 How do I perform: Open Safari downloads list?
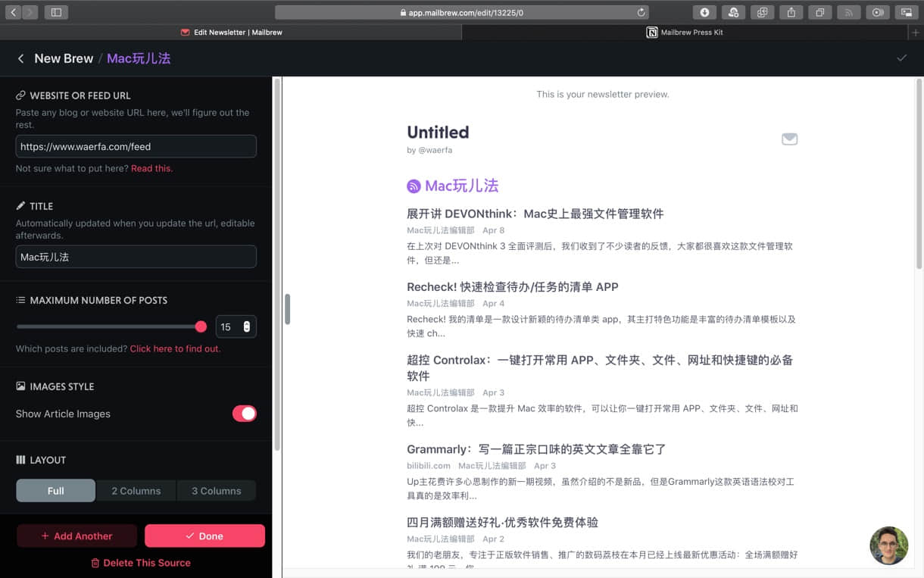[704, 12]
